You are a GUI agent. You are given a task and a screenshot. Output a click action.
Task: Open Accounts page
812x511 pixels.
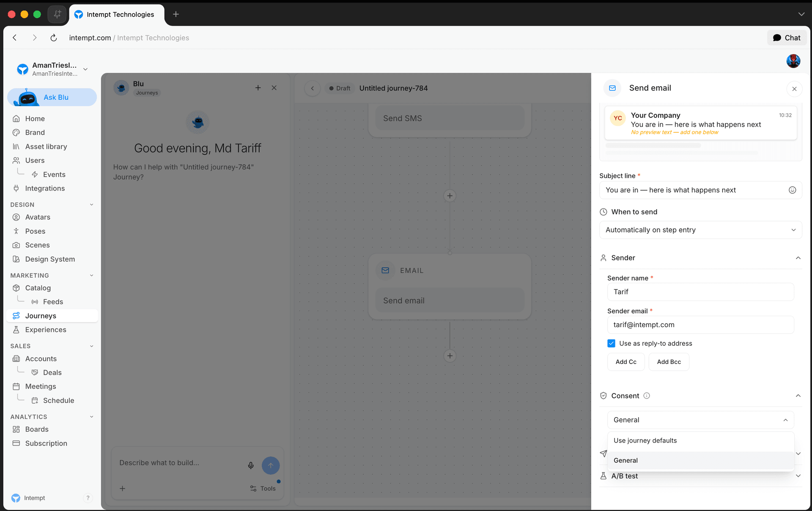41,359
